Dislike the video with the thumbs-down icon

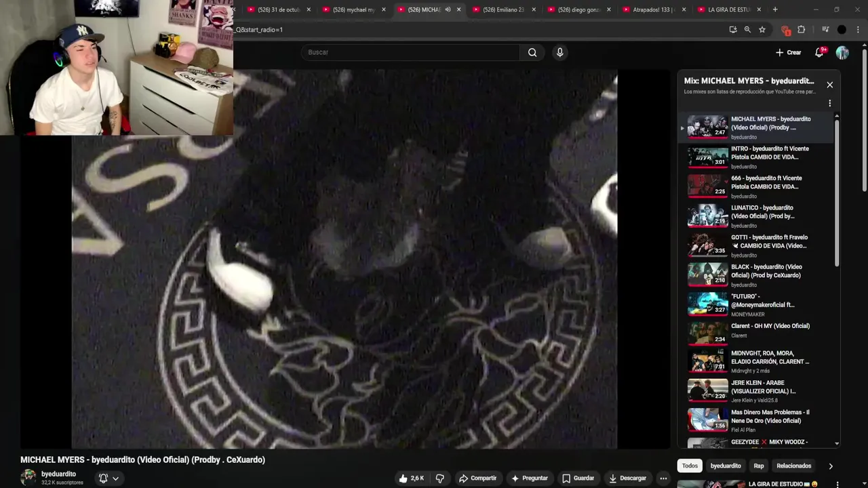pyautogui.click(x=439, y=478)
